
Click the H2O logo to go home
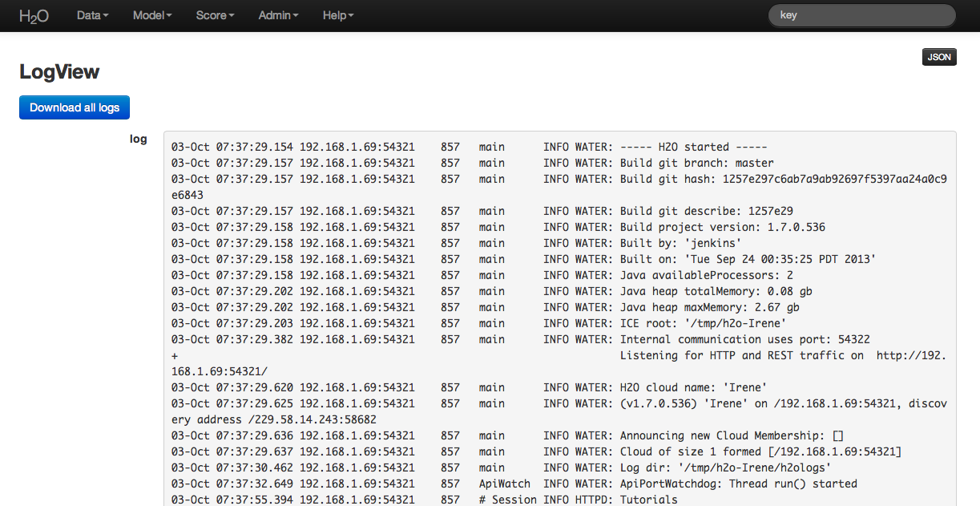point(34,15)
